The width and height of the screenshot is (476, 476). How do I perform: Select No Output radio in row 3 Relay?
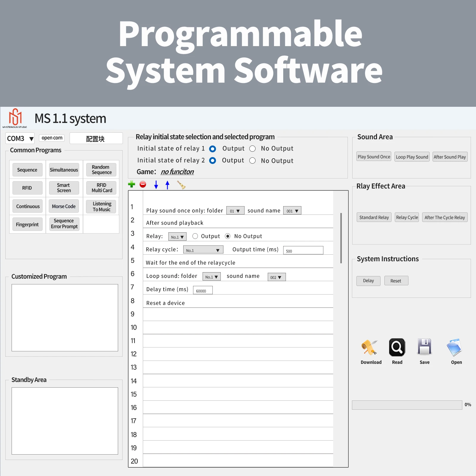point(228,236)
